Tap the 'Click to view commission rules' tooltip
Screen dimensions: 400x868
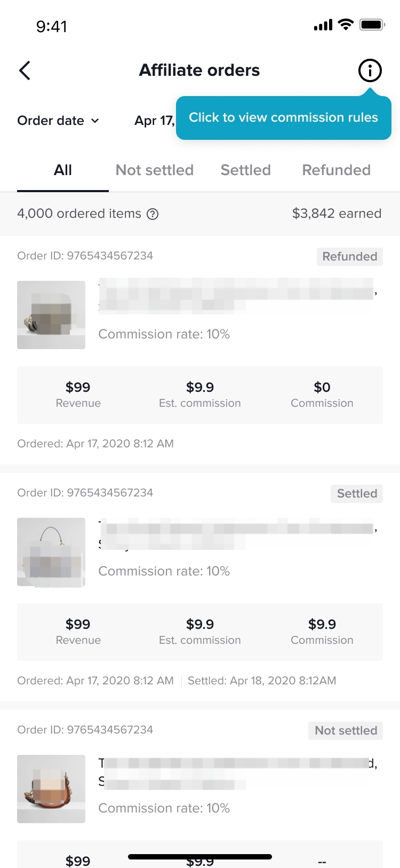(x=283, y=118)
